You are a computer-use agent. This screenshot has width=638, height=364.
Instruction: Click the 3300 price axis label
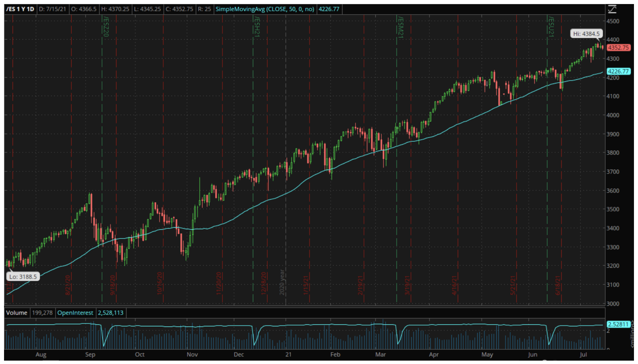coord(613,247)
